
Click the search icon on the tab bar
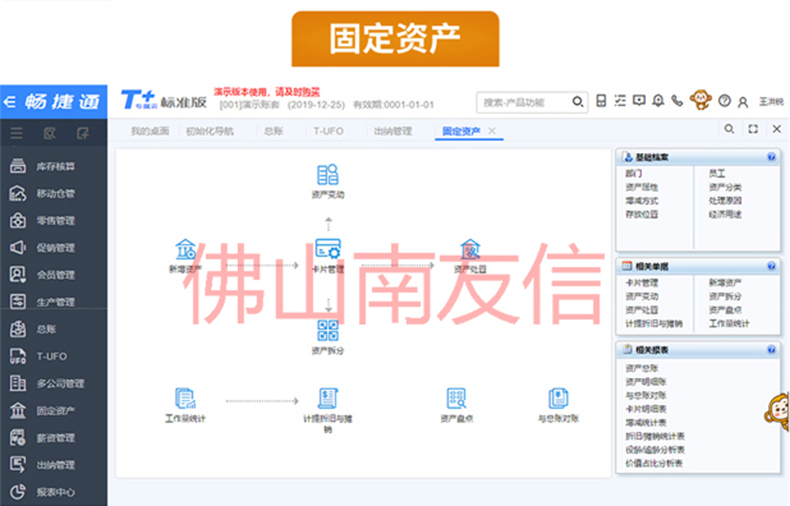(x=729, y=129)
